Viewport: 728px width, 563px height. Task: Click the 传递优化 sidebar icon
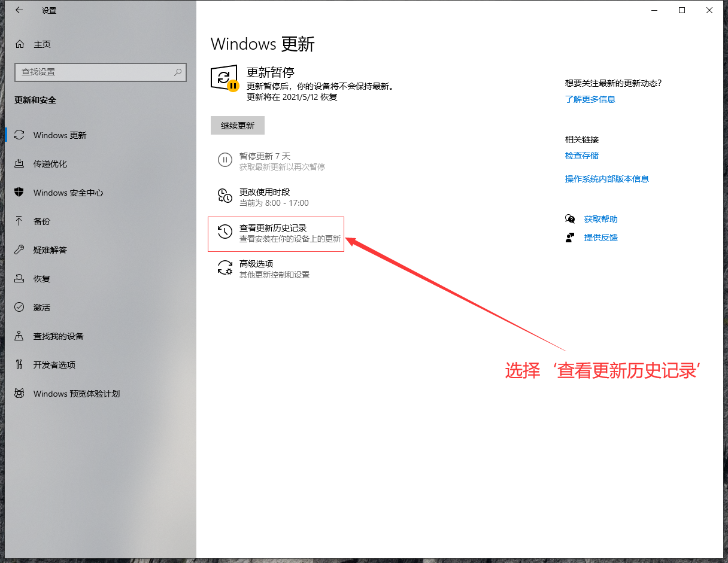tap(20, 164)
